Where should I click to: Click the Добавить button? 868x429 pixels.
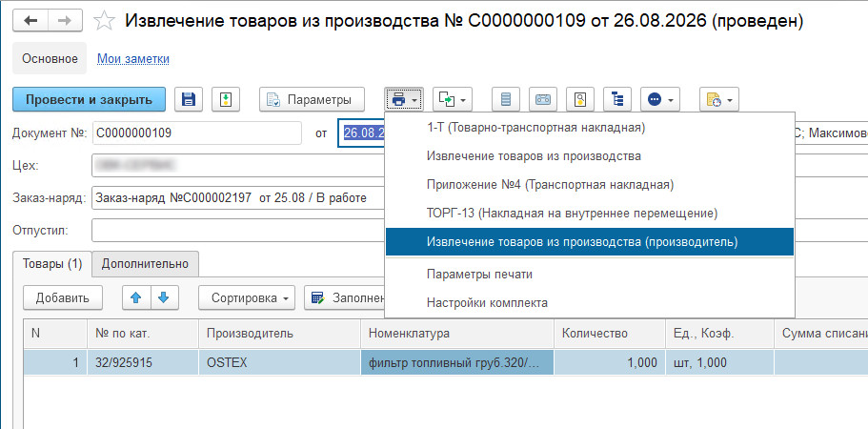[63, 297]
